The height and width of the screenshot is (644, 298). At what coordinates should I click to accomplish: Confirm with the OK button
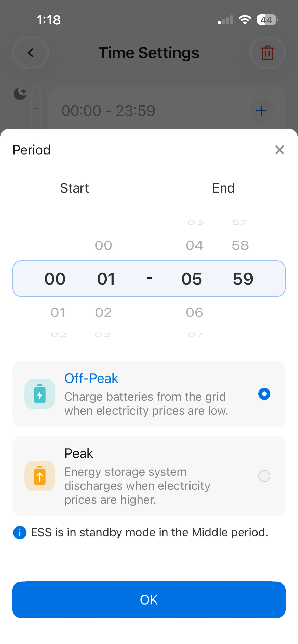tap(149, 600)
